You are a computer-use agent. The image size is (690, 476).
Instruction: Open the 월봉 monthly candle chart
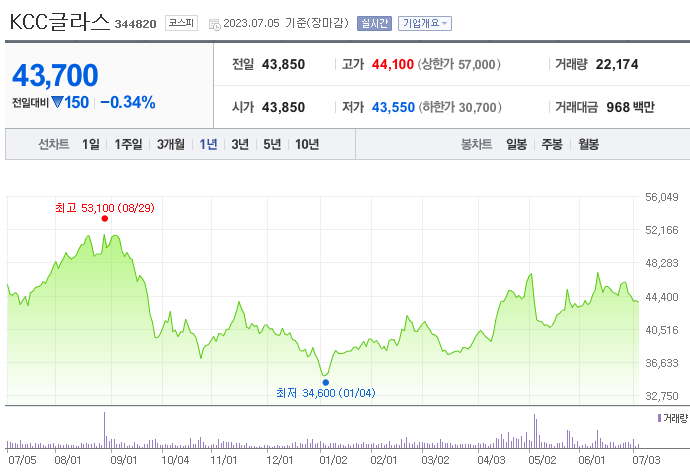coord(588,144)
